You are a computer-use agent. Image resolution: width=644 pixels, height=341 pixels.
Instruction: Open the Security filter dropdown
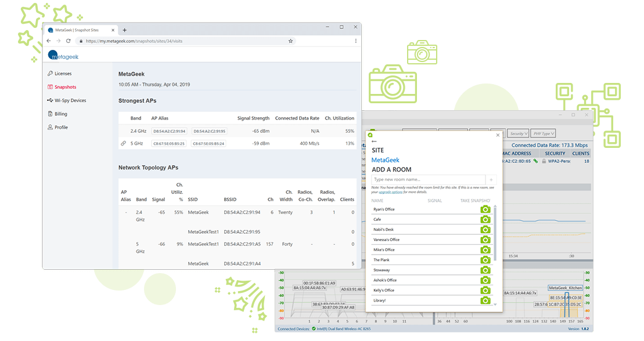coord(519,133)
